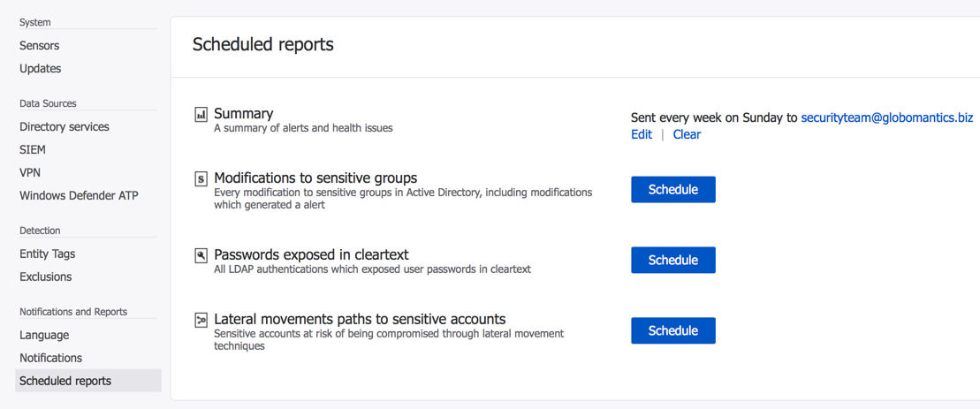The image size is (980, 409).
Task: Navigate to Windows Defender ATP
Action: (x=79, y=195)
